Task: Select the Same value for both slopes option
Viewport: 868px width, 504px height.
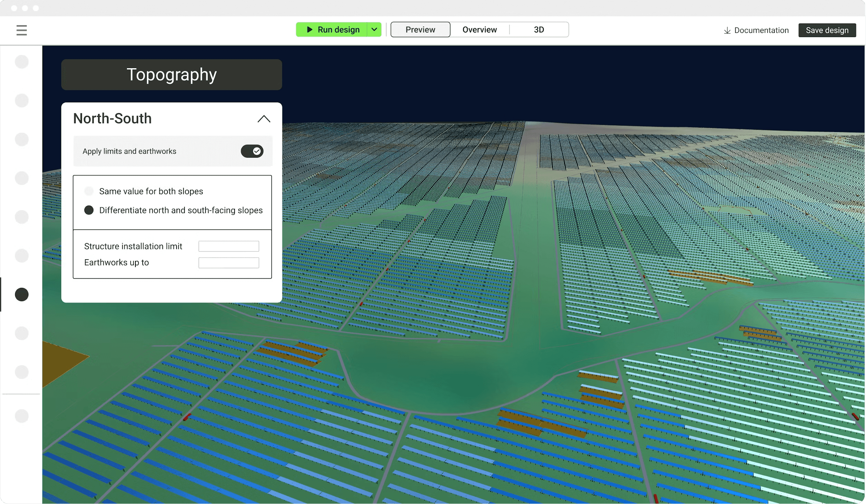Action: (89, 191)
